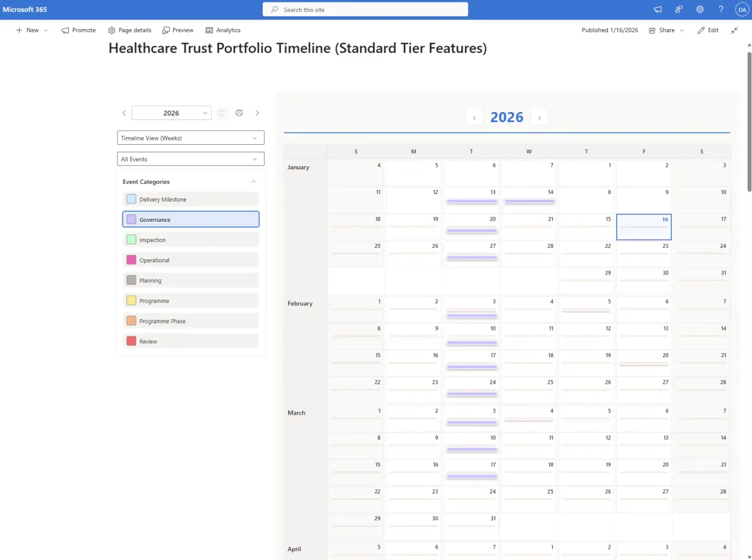Click the announcements megaphone icon
Viewport: 752px width, 560px height.
click(658, 9)
